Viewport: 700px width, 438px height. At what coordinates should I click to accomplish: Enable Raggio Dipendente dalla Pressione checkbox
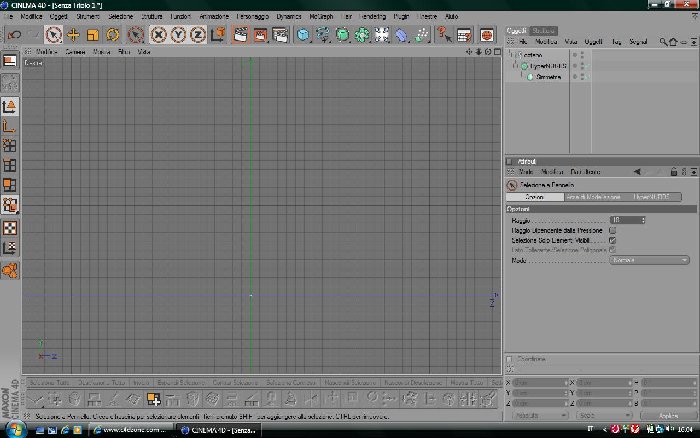click(x=612, y=230)
